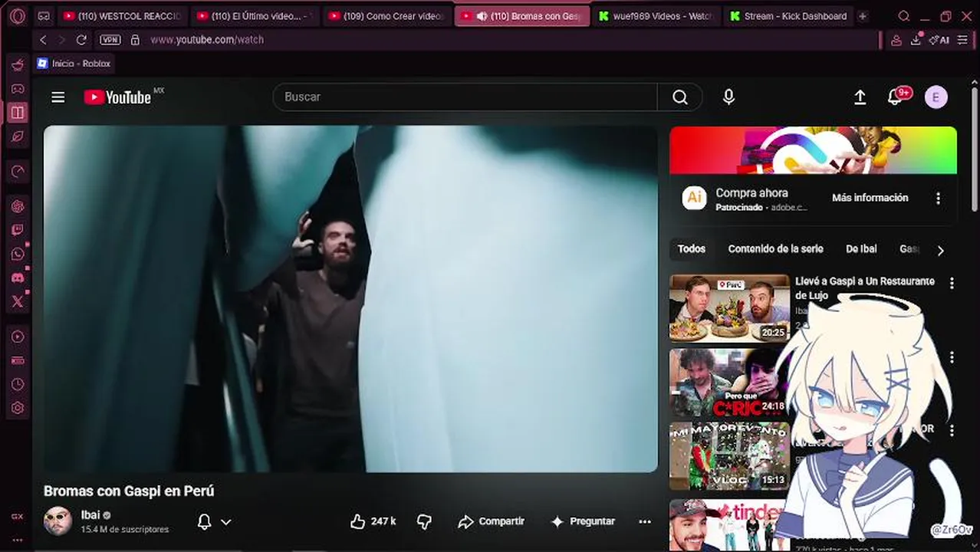980x552 pixels.
Task: Open the 20:25 restaurant video thumbnail
Action: (729, 308)
